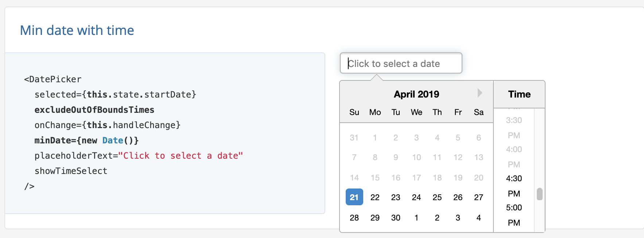This screenshot has height=238, width=644.
Task: Select April 30 in the calendar
Action: pyautogui.click(x=396, y=217)
